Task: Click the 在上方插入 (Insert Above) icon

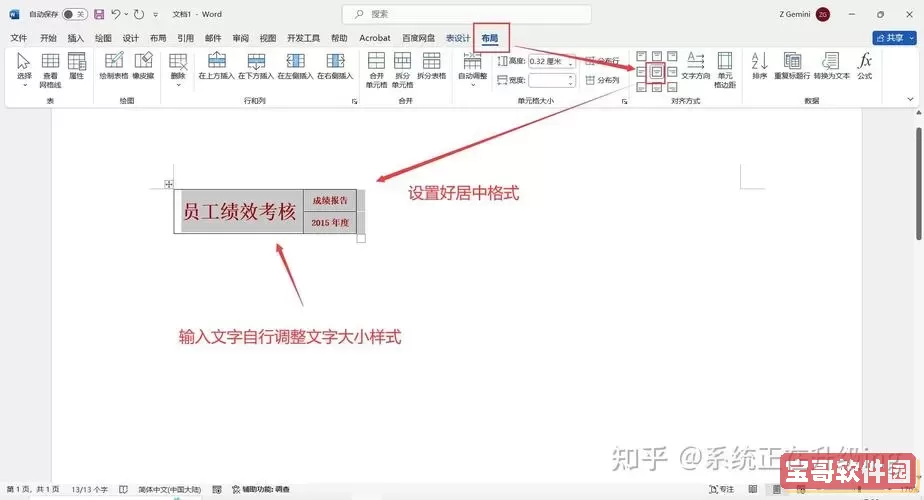Action: [x=217, y=66]
